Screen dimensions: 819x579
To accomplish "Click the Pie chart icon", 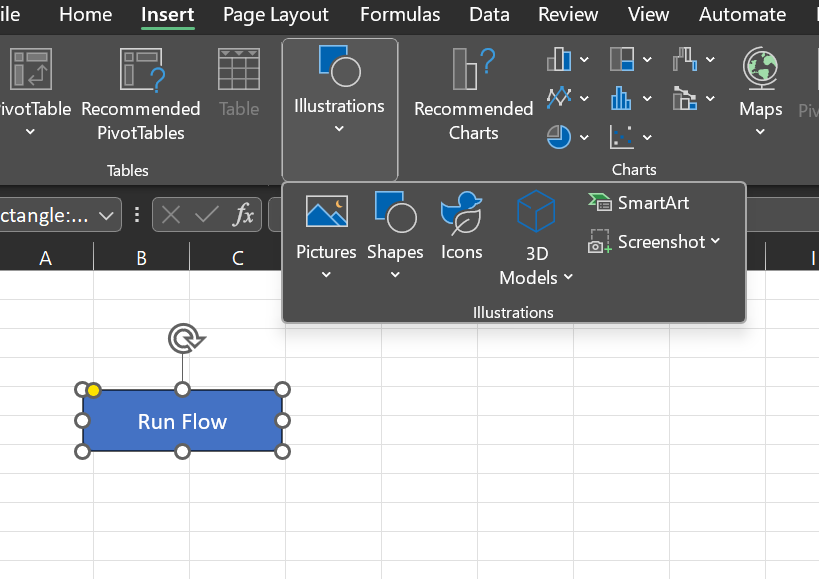I will click(x=559, y=136).
